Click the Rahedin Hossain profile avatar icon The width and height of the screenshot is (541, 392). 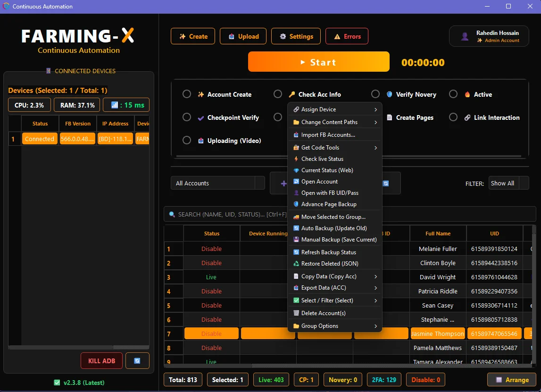[x=465, y=36]
